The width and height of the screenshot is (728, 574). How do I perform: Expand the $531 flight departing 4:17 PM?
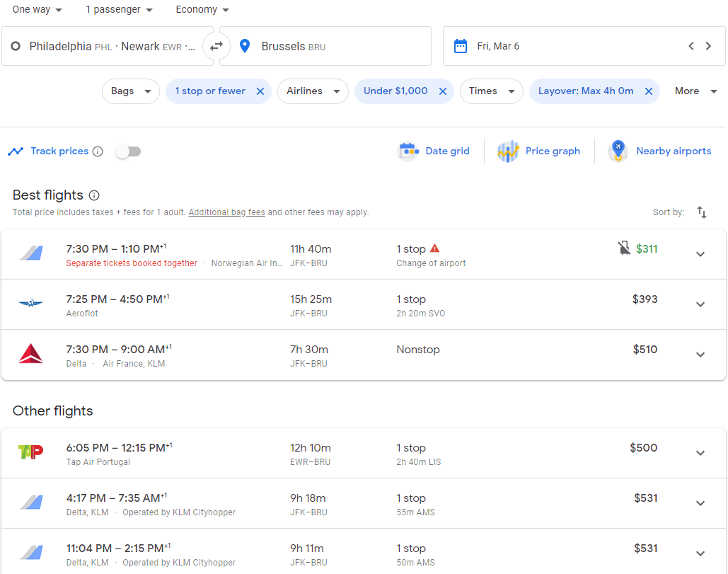[700, 503]
